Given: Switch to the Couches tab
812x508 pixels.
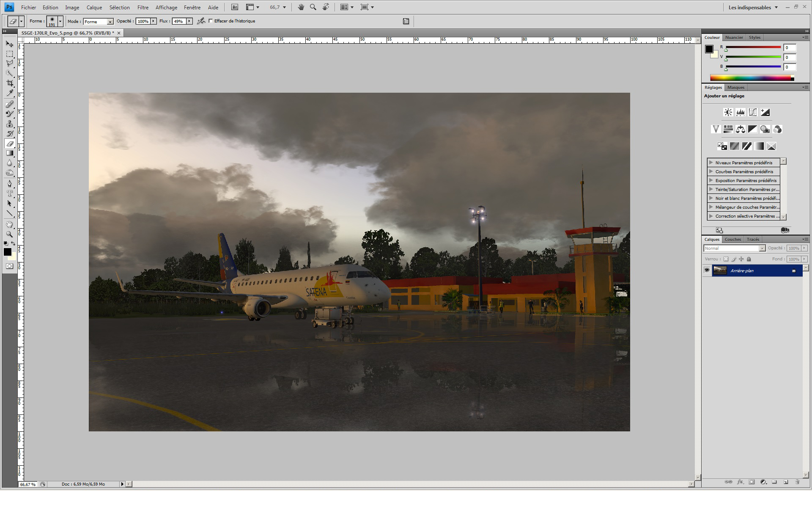Looking at the screenshot, I should tap(732, 240).
